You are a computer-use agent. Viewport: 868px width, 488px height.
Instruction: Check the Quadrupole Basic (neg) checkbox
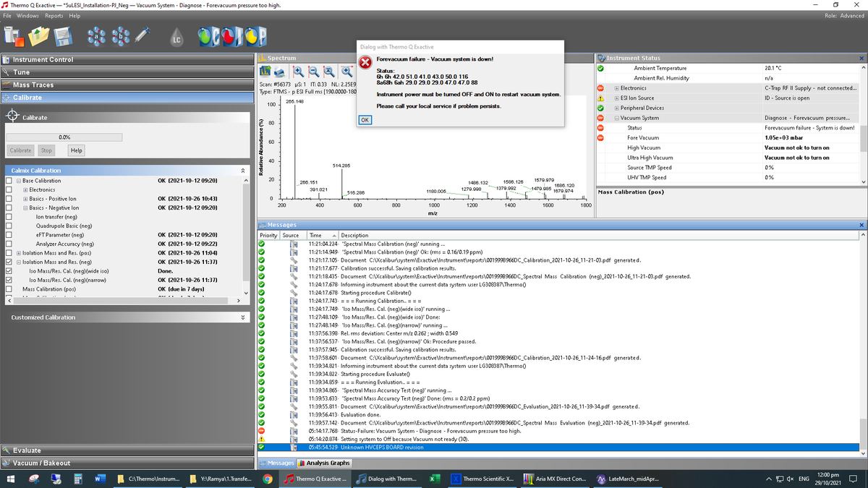coord(9,226)
